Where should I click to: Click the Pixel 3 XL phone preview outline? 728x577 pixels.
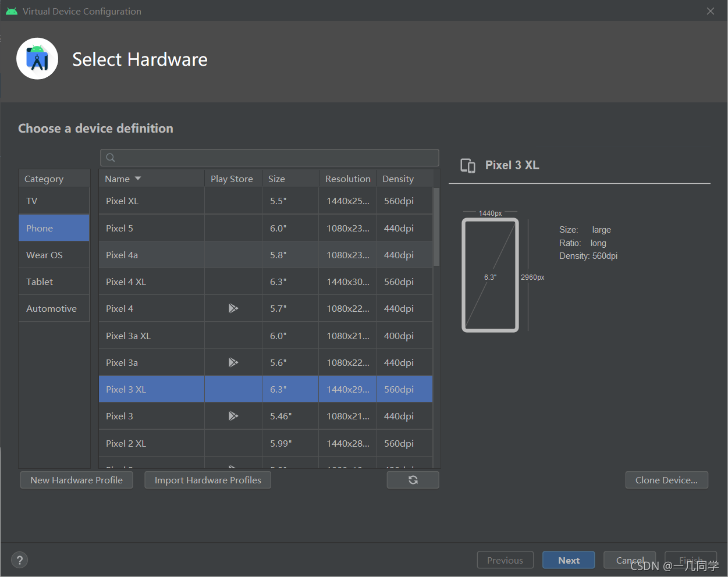click(x=490, y=275)
